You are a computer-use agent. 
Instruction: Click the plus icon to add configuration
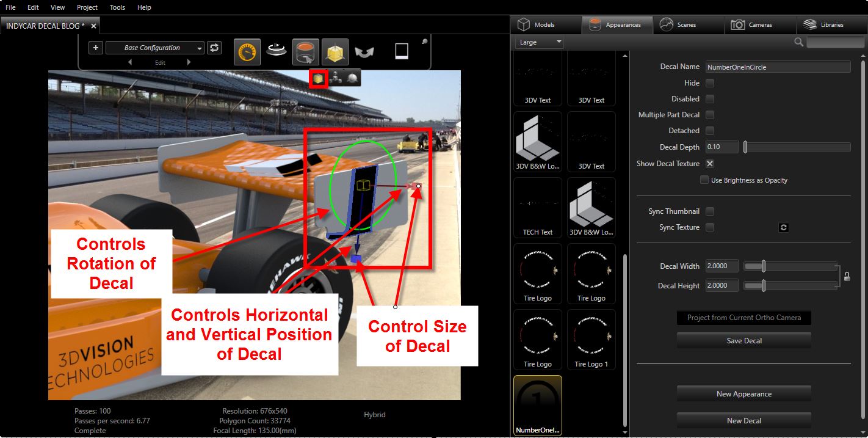click(96, 48)
